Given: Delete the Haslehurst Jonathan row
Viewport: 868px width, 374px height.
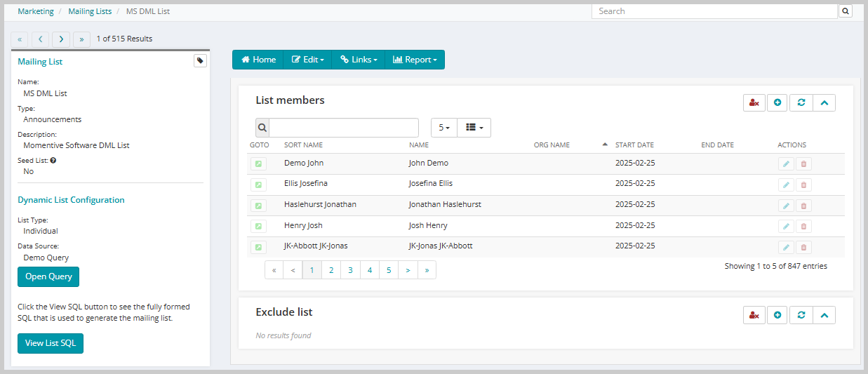Looking at the screenshot, I should [x=803, y=206].
